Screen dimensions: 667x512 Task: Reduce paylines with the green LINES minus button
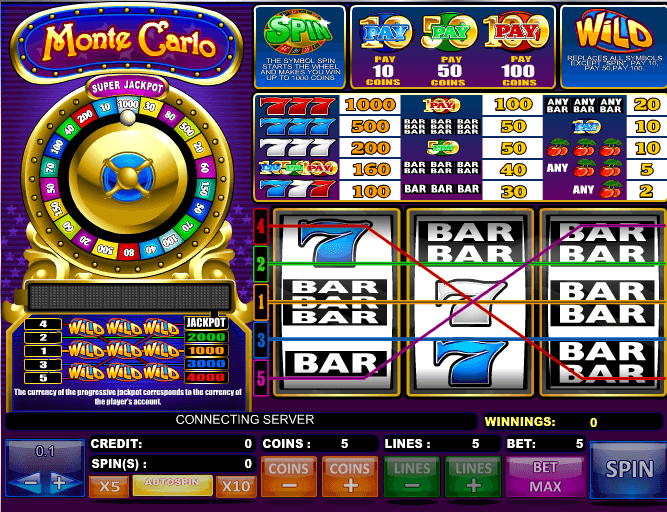click(411, 477)
